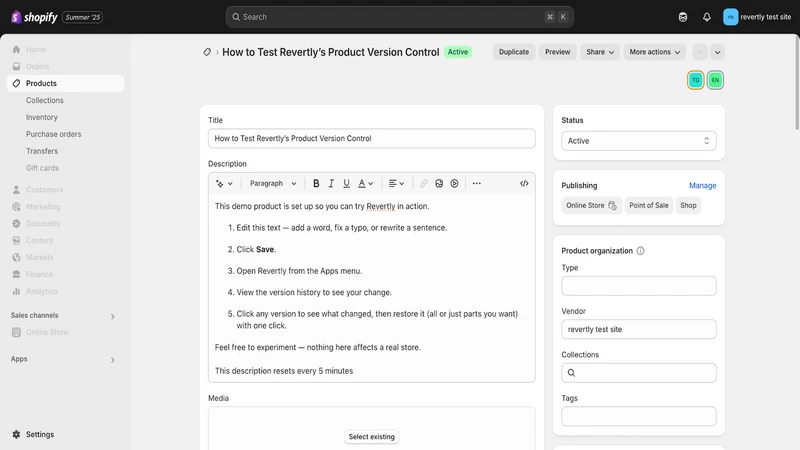
Task: Open the Status dropdown set to Active
Action: tap(639, 141)
